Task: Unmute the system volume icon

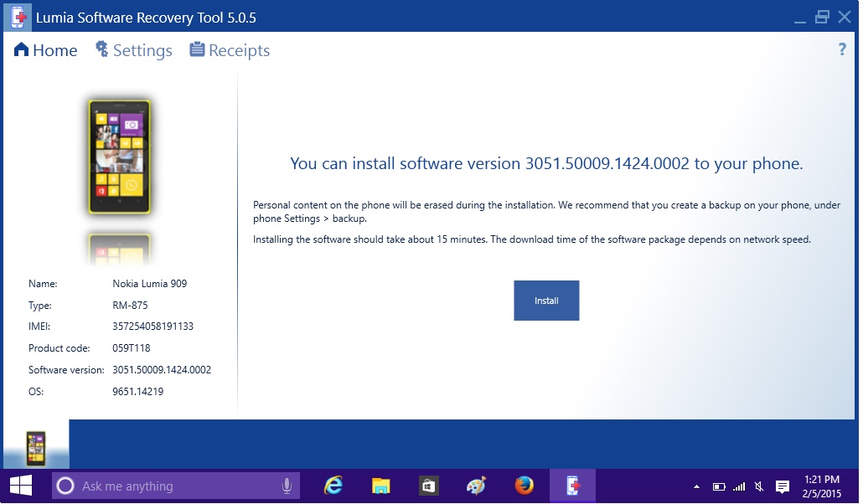Action: [758, 486]
